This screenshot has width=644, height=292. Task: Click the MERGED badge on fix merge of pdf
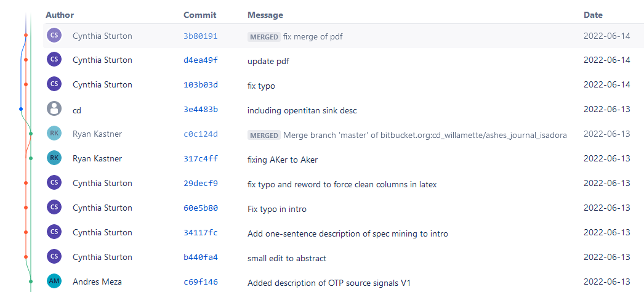(x=264, y=36)
